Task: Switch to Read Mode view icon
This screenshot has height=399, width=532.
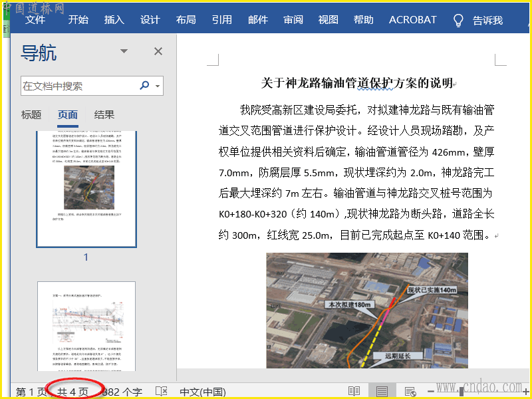Action: tap(354, 391)
